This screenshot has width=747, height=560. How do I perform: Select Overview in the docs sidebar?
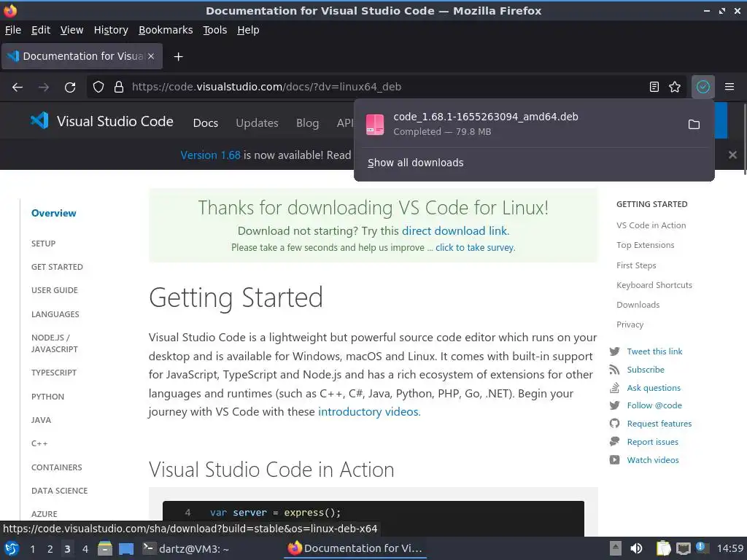(54, 214)
